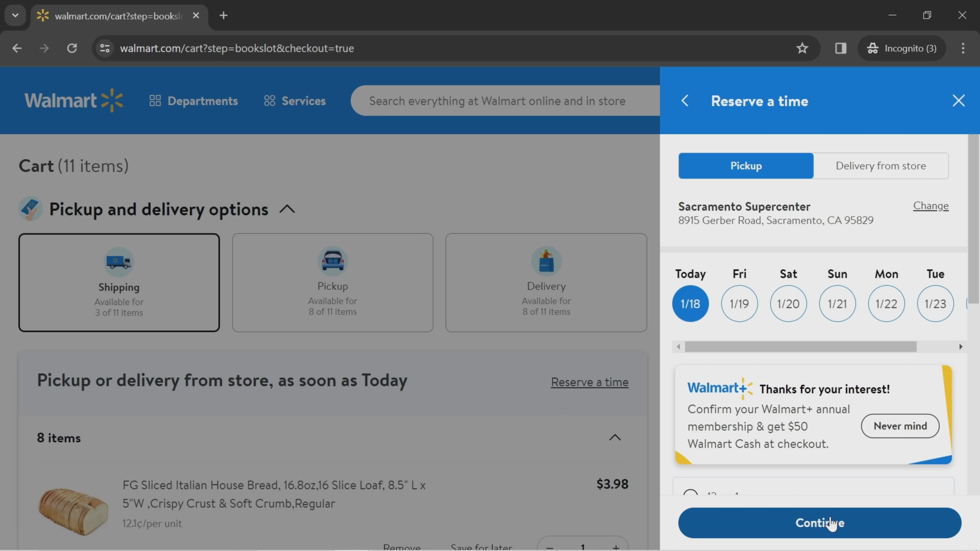Close the Reserve a time panel

(x=958, y=101)
